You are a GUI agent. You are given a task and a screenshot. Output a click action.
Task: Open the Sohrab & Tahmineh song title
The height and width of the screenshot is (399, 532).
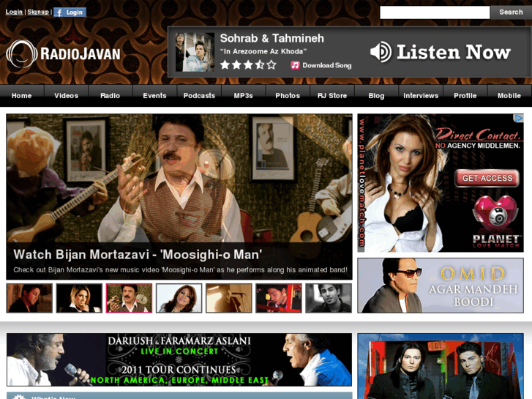271,38
